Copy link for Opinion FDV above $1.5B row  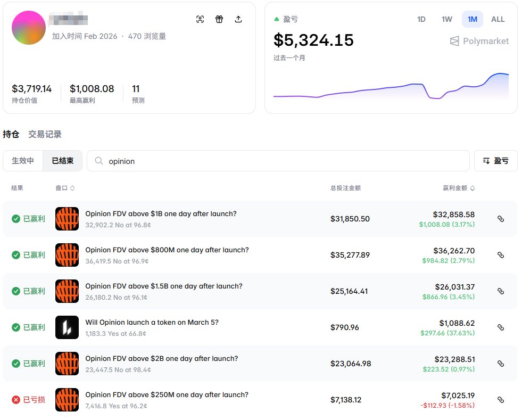point(501,291)
